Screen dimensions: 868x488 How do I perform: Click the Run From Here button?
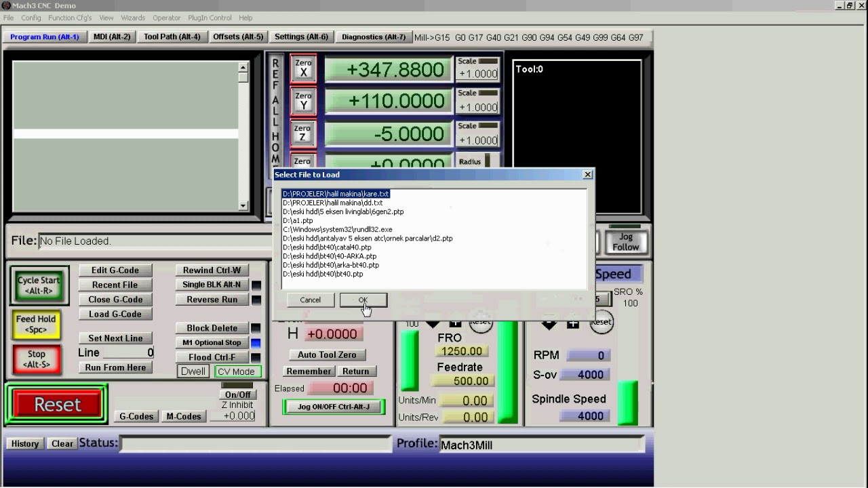pos(115,367)
